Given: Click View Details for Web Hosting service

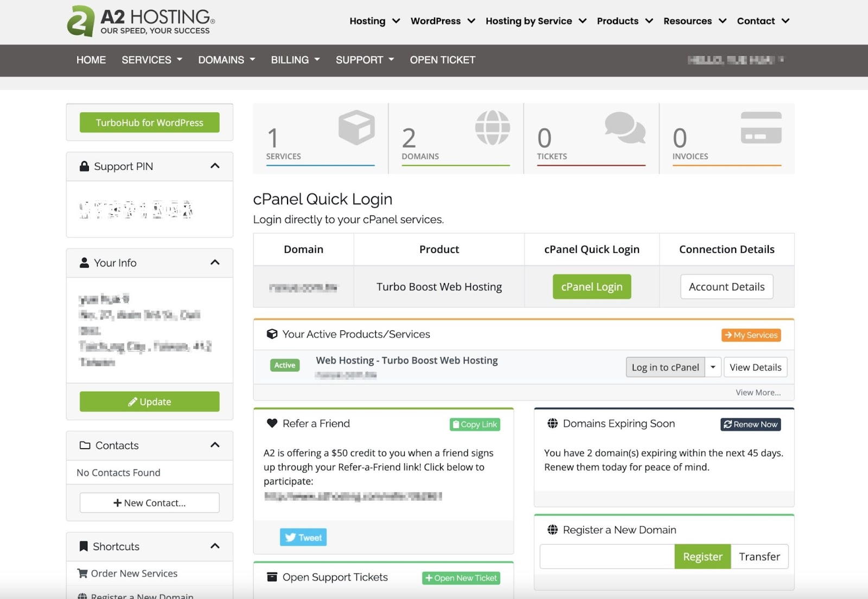Looking at the screenshot, I should [x=756, y=367].
